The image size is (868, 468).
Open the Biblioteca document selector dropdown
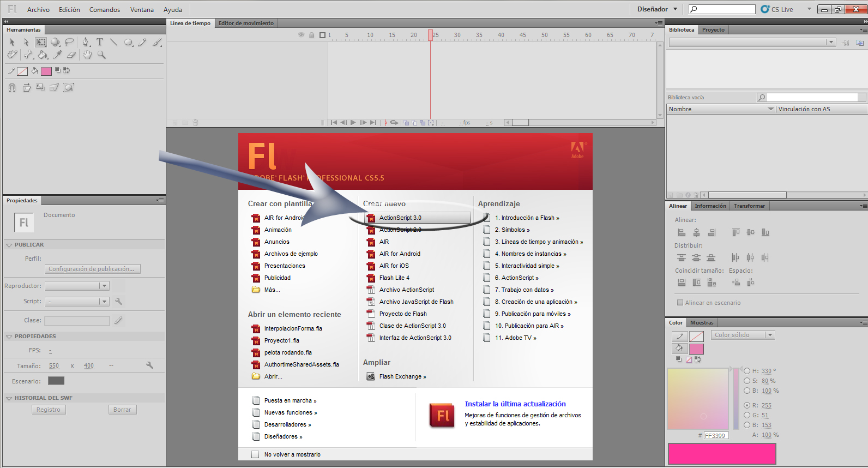pos(752,43)
